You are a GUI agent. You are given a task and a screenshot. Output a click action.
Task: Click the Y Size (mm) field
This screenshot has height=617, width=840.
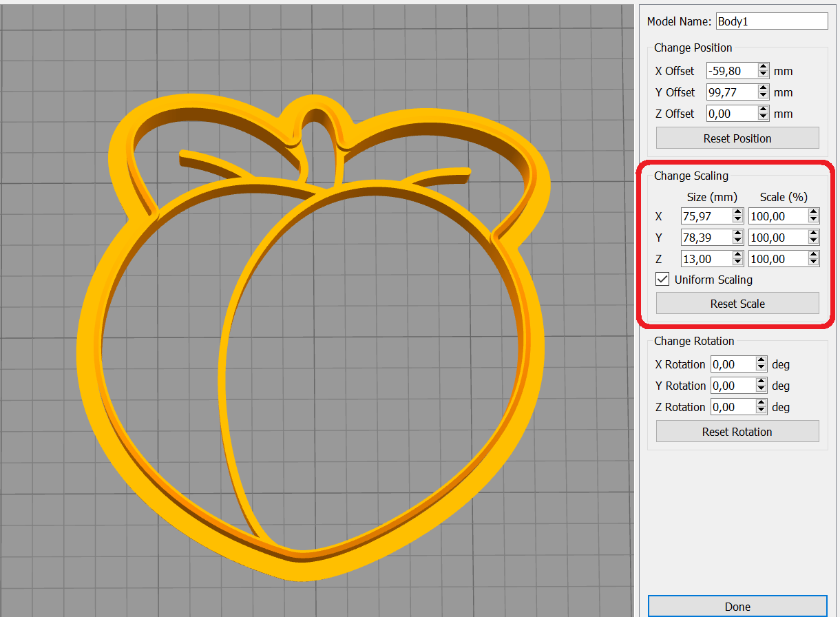706,238
